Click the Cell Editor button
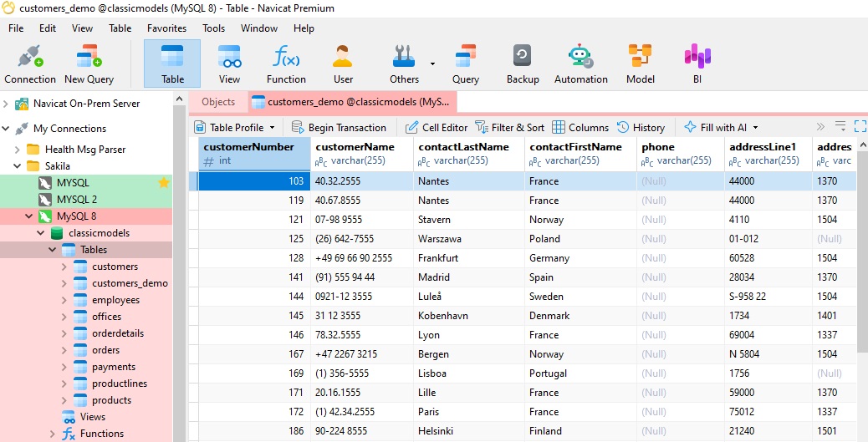The height and width of the screenshot is (442, 868). click(x=437, y=127)
